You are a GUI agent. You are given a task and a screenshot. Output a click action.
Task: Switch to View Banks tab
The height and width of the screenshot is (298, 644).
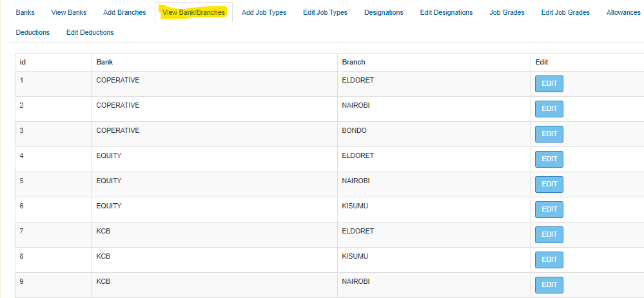[x=69, y=12]
